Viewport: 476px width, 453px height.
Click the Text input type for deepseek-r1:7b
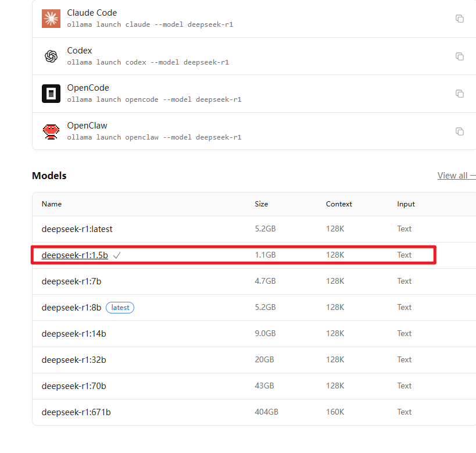405,281
